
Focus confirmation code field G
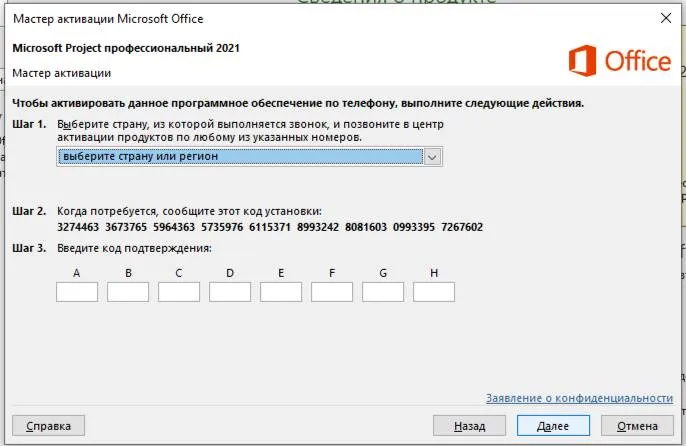click(x=383, y=292)
